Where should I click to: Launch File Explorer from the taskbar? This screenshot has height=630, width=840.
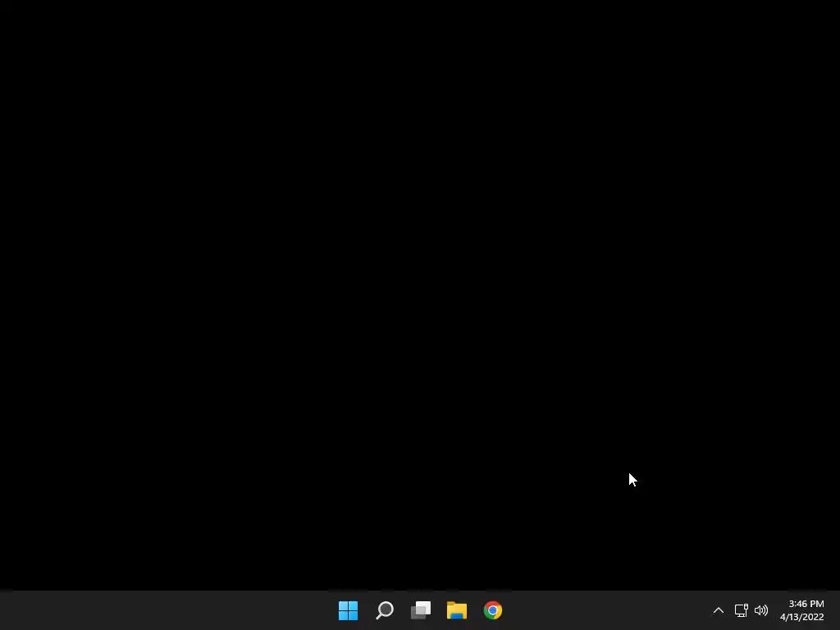pyautogui.click(x=457, y=610)
